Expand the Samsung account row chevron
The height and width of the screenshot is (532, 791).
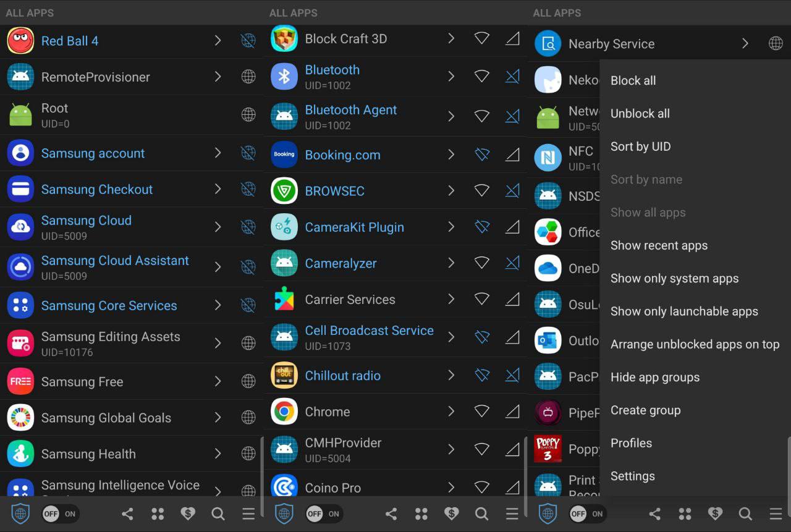pyautogui.click(x=218, y=153)
